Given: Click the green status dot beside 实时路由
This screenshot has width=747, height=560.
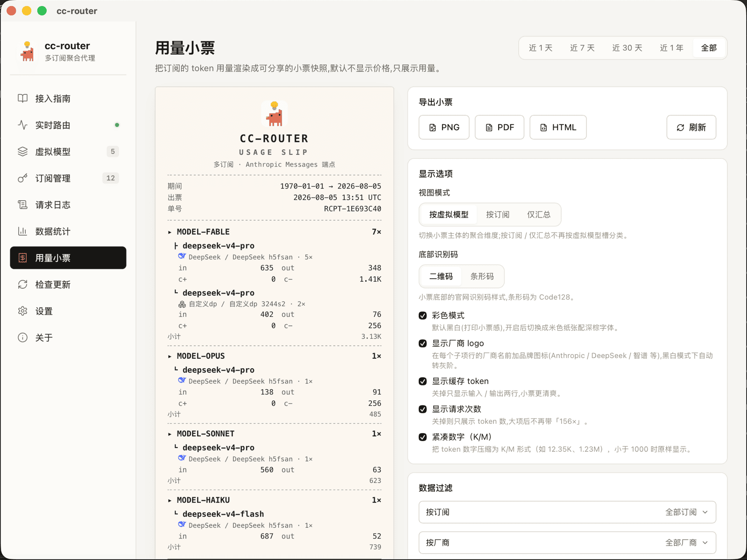Looking at the screenshot, I should click(117, 125).
